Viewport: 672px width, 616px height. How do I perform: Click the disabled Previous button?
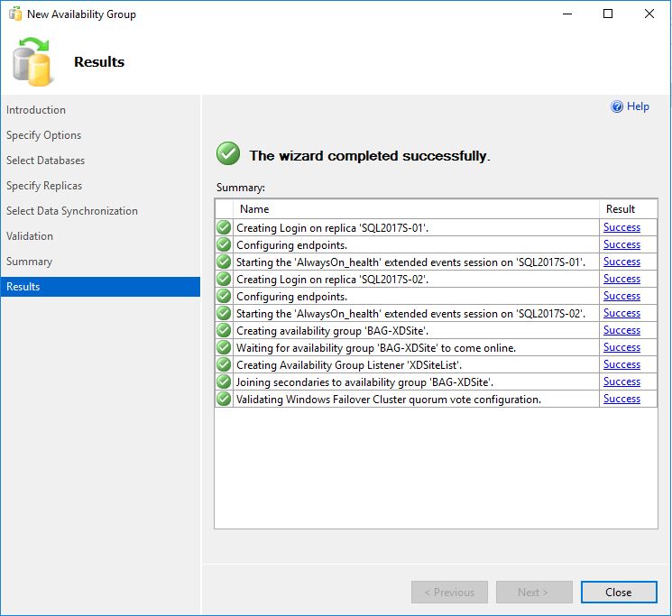(449, 592)
